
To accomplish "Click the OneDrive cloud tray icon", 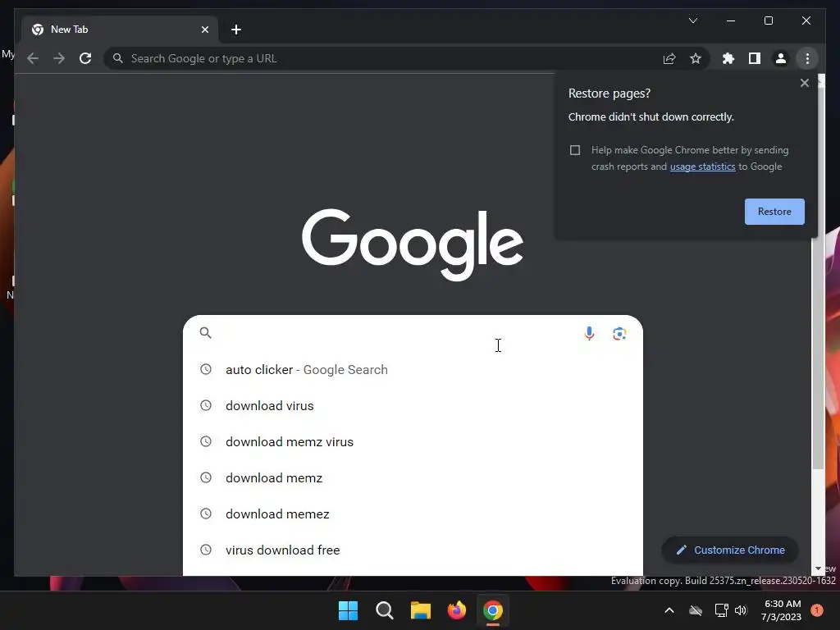I will click(x=696, y=610).
